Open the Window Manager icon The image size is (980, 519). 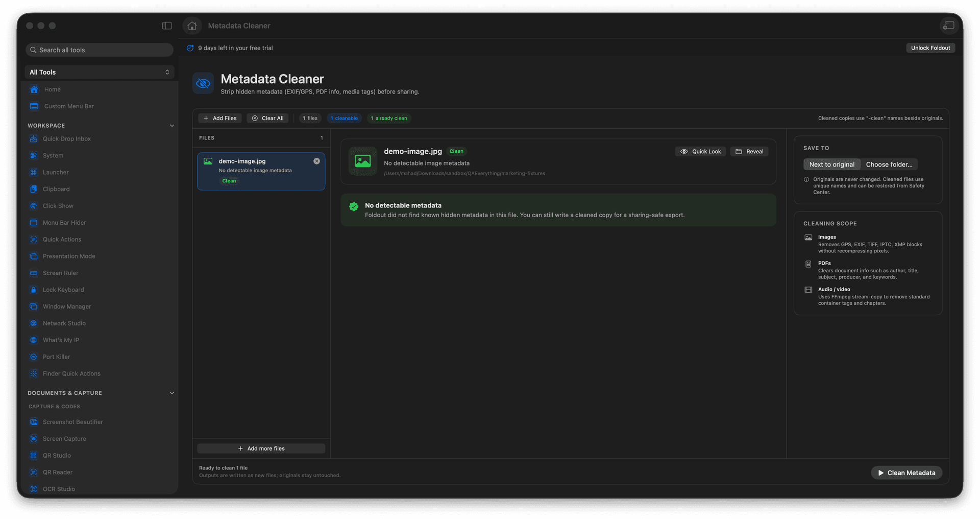click(34, 306)
